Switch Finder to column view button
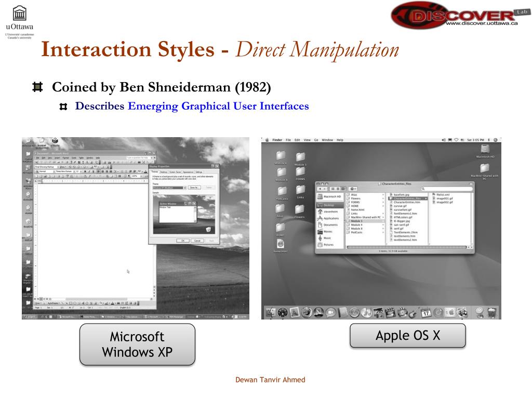This screenshot has height=399, width=532. coord(343,189)
